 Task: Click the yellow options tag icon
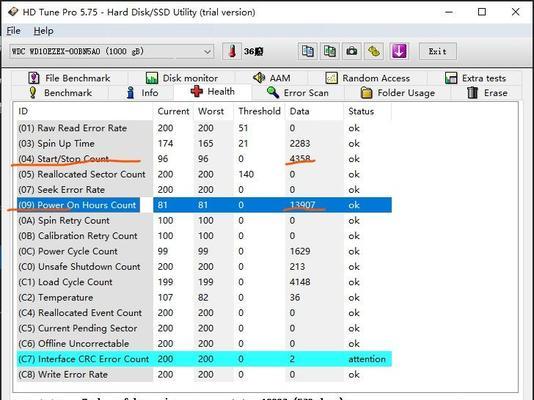[374, 51]
